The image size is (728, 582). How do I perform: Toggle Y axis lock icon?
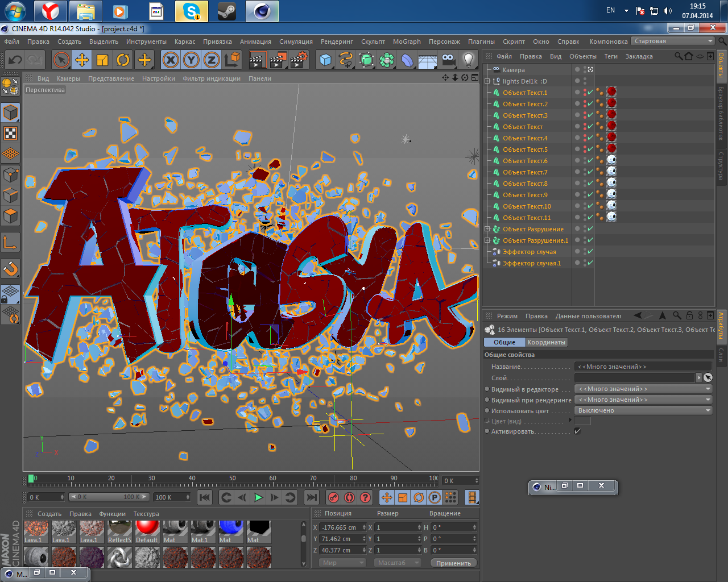(x=191, y=59)
